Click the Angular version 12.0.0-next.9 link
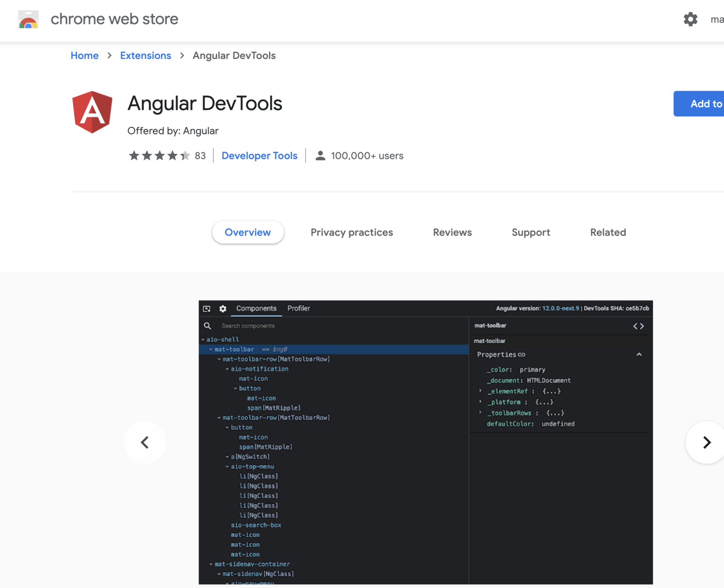Image resolution: width=724 pixels, height=588 pixels. [x=560, y=308]
